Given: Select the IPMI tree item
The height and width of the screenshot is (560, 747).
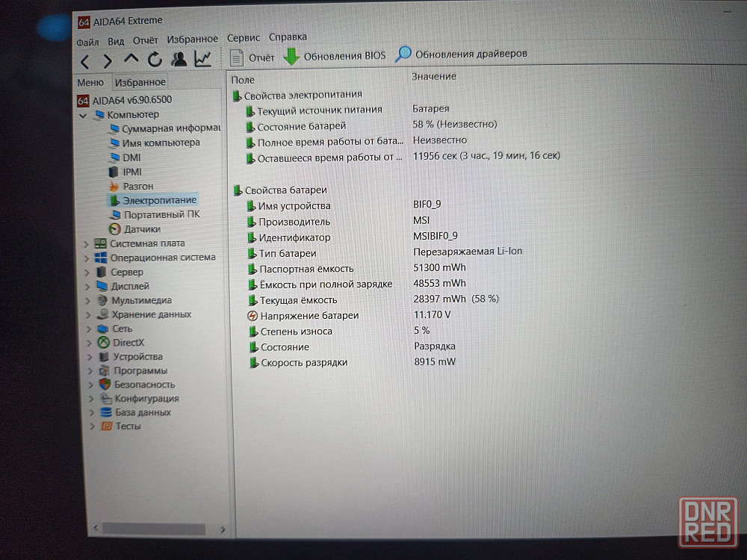Looking at the screenshot, I should (x=125, y=172).
